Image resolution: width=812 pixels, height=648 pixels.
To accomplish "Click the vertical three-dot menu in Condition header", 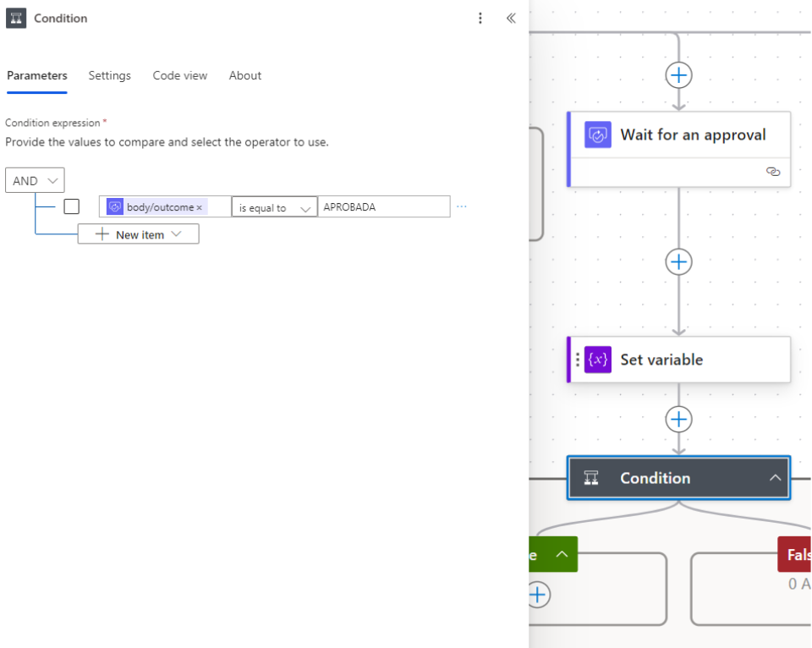I will pos(480,18).
